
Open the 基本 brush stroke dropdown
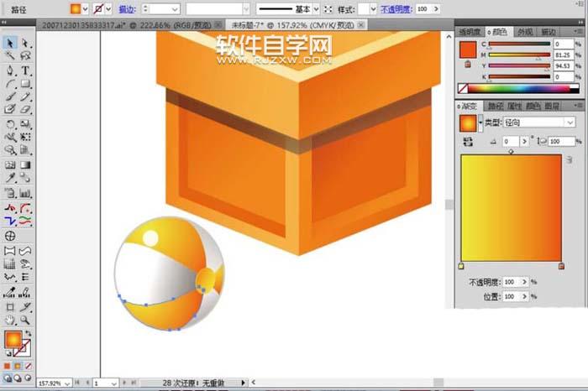(316, 9)
